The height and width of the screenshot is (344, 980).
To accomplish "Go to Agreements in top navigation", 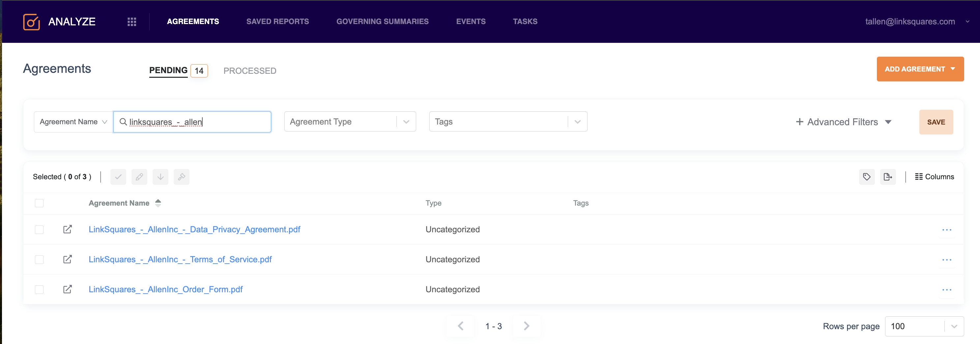I will (193, 22).
